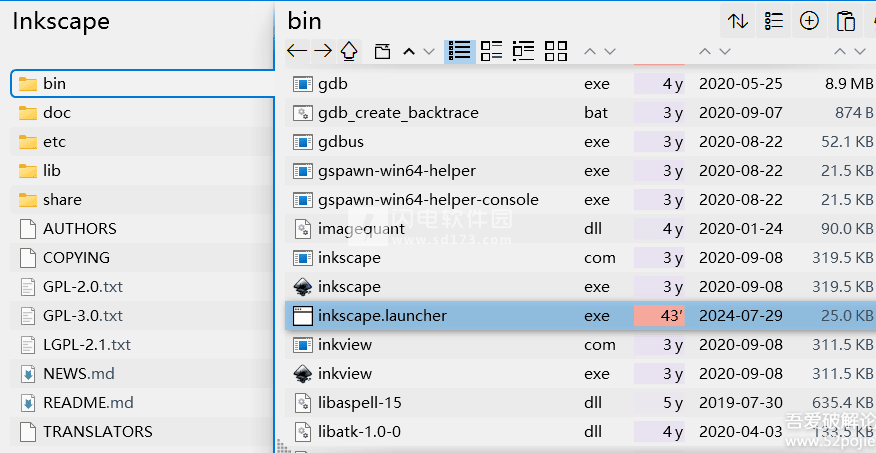Click the swap up-down arrows button
Viewport: 876px width, 453px height.
[737, 21]
